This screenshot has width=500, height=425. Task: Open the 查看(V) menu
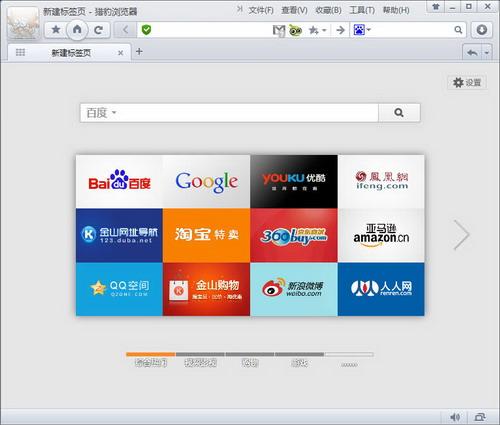294,10
